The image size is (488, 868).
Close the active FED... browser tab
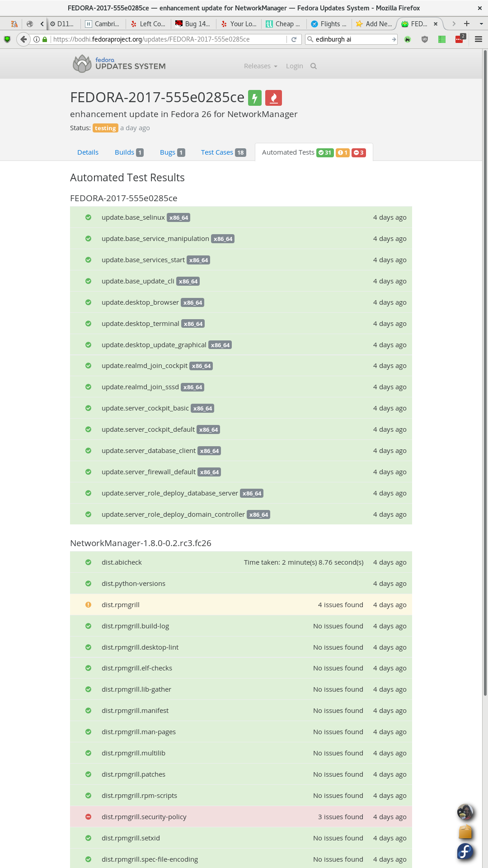coord(436,24)
